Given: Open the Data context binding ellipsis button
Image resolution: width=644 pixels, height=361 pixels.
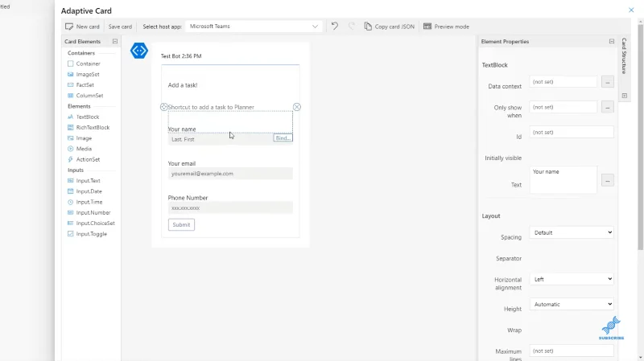Looking at the screenshot, I should click(608, 82).
